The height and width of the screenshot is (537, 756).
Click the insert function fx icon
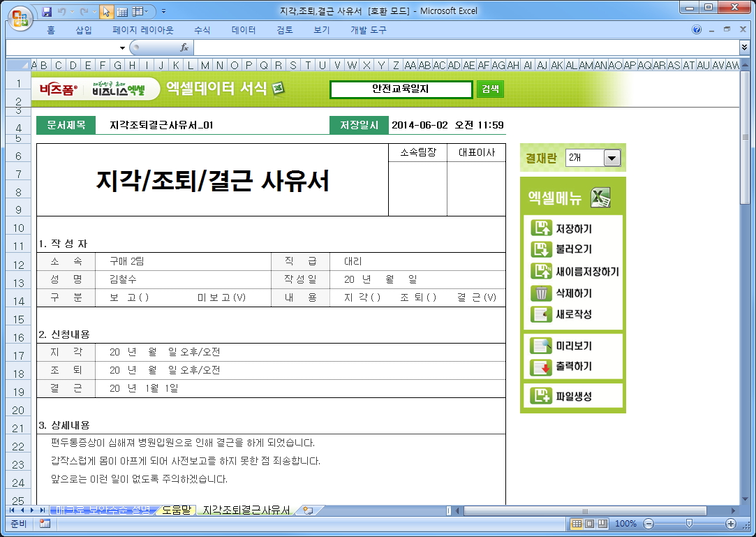pyautogui.click(x=184, y=47)
